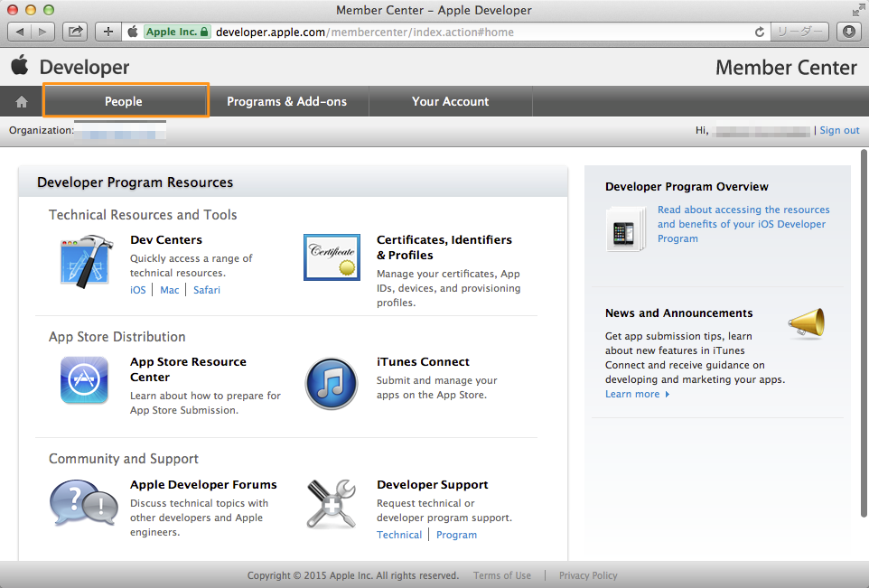Open the Dev Centers heading
The image size is (869, 588).
tap(166, 240)
